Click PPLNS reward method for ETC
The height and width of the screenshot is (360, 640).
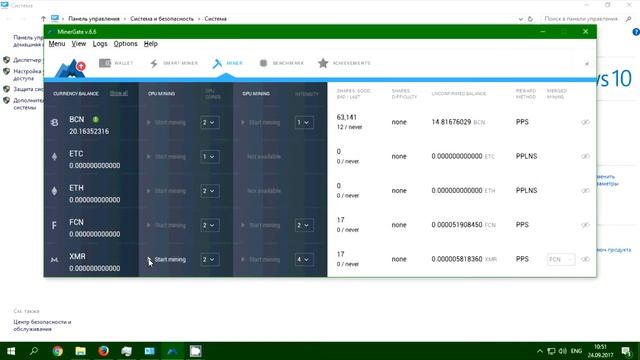click(x=526, y=156)
